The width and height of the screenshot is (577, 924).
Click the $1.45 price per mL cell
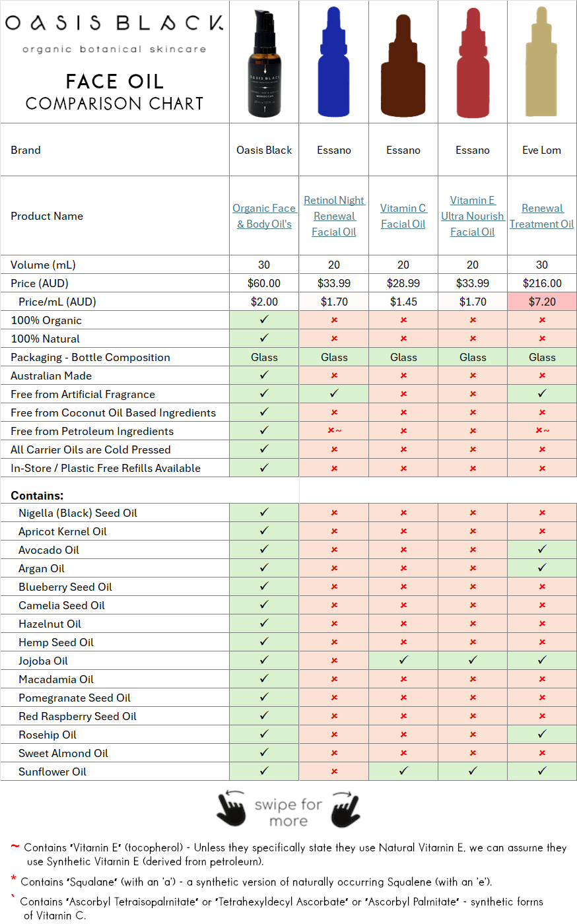click(x=403, y=302)
